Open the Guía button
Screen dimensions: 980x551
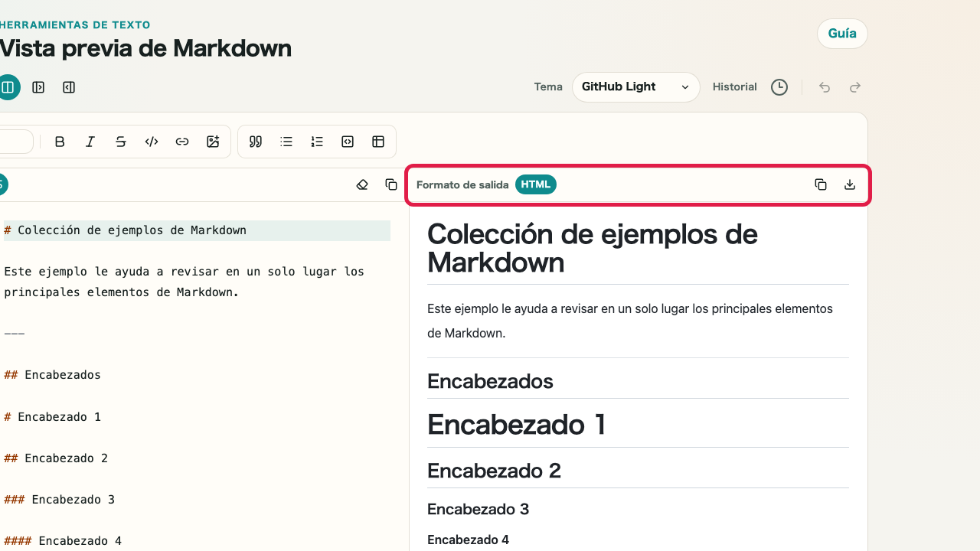click(x=842, y=34)
